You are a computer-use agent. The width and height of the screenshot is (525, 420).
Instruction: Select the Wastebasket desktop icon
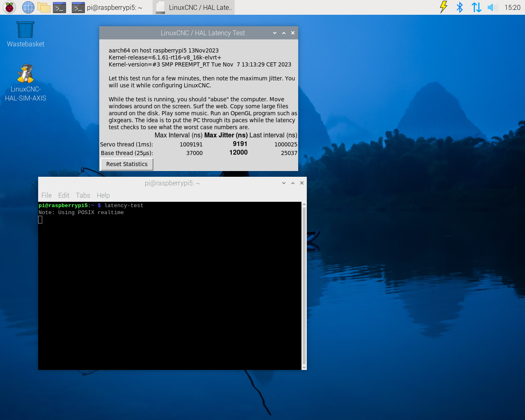25,34
